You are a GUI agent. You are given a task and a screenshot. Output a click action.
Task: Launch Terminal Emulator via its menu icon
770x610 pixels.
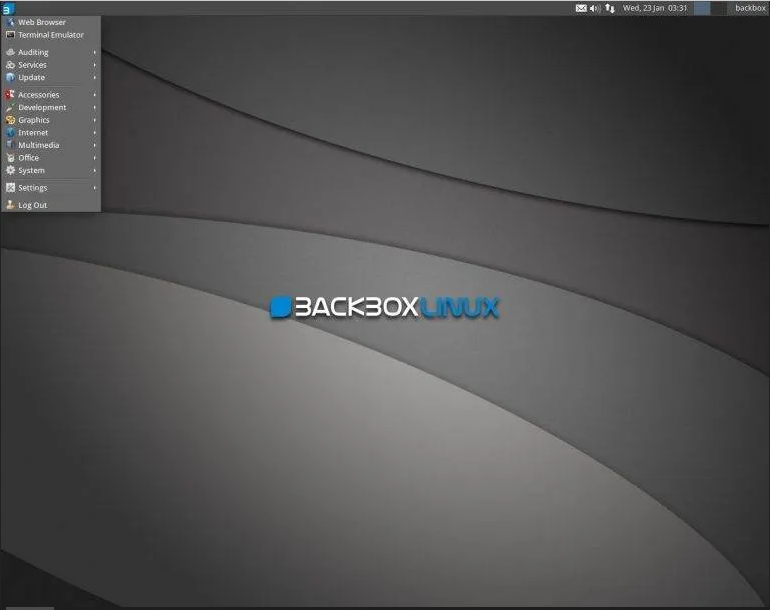pyautogui.click(x=10, y=35)
